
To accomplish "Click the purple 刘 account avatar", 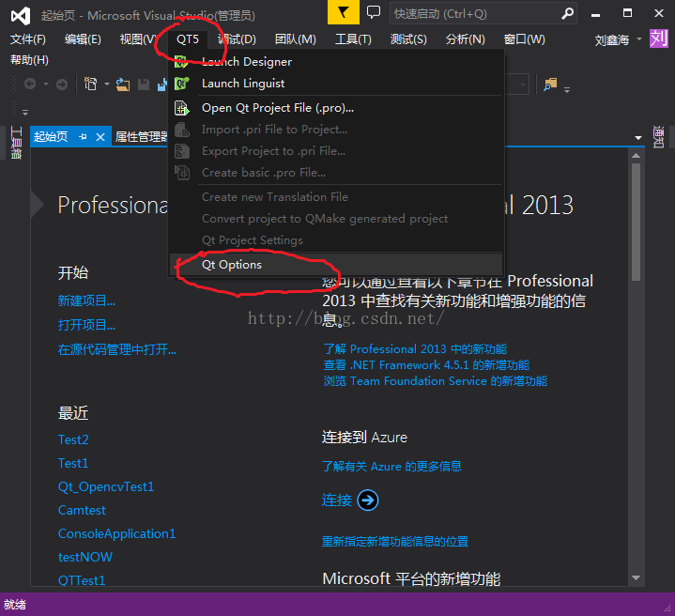I will (659, 38).
